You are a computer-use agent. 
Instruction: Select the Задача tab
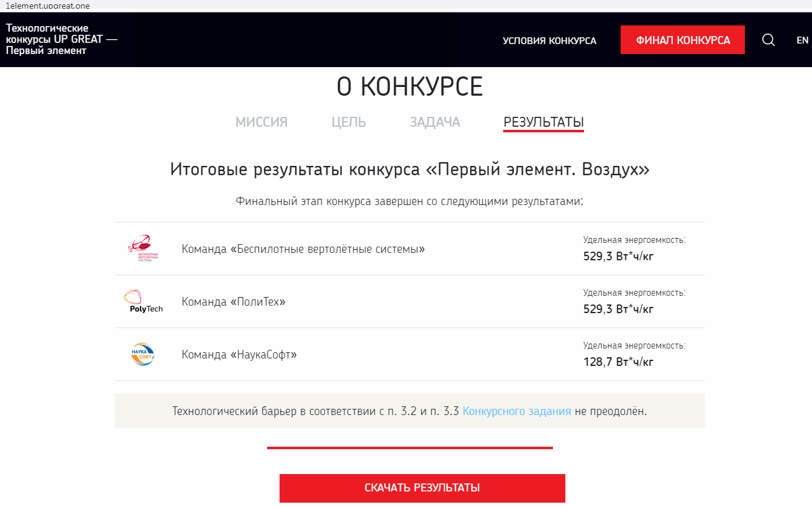click(435, 122)
